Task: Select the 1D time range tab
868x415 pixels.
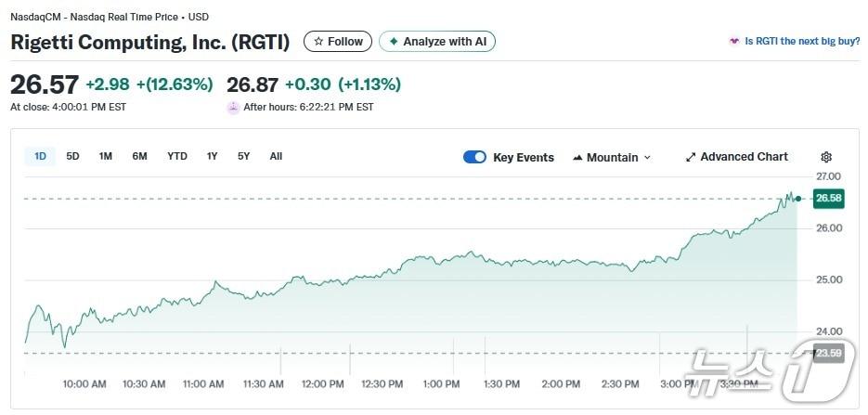Action: click(40, 157)
